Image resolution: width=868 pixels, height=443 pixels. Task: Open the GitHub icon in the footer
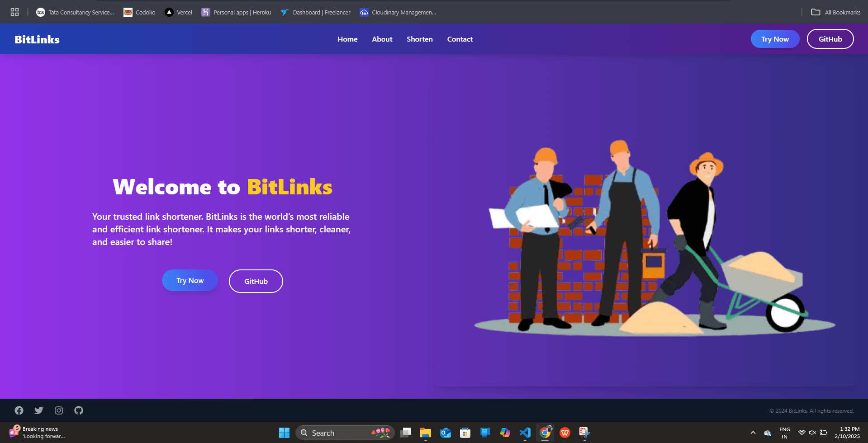point(78,410)
